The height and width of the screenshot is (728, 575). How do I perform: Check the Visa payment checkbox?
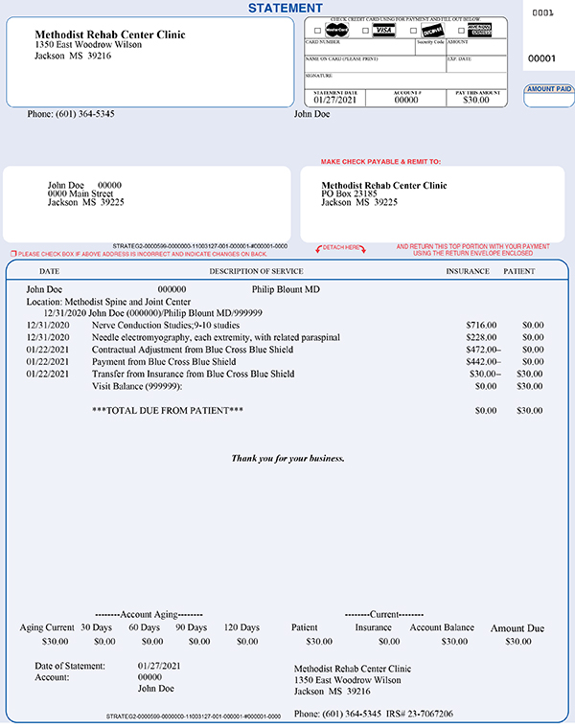(365, 31)
